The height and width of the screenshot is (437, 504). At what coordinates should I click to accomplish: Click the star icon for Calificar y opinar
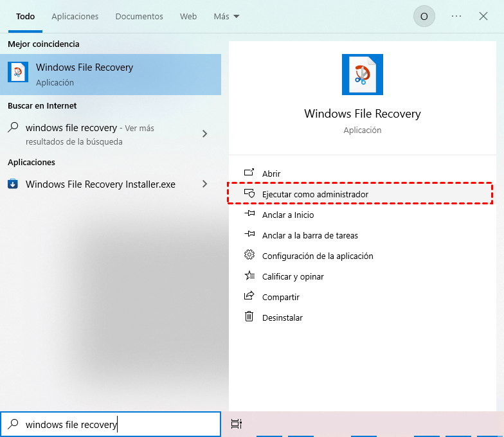(x=249, y=276)
